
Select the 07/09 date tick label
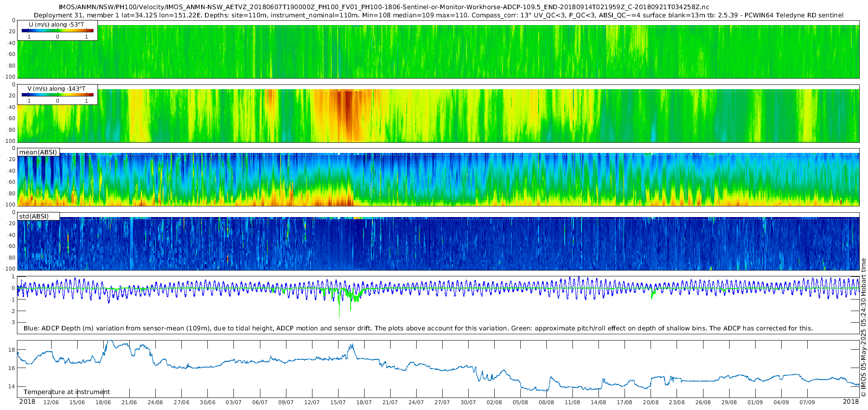pos(807,402)
